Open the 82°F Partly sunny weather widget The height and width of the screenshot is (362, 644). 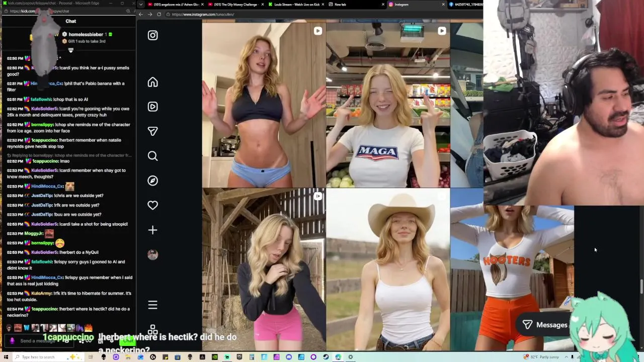coord(541,357)
